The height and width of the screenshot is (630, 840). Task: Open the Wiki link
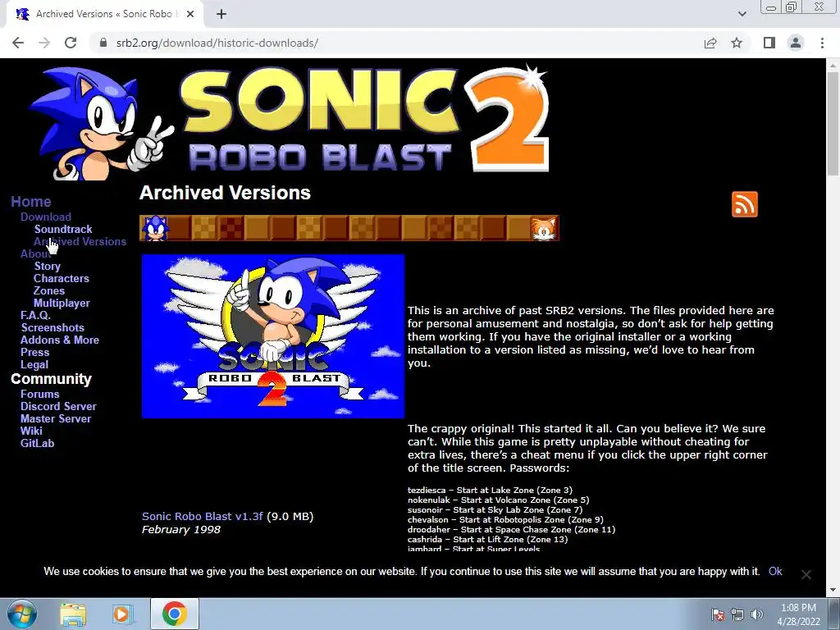(x=31, y=431)
